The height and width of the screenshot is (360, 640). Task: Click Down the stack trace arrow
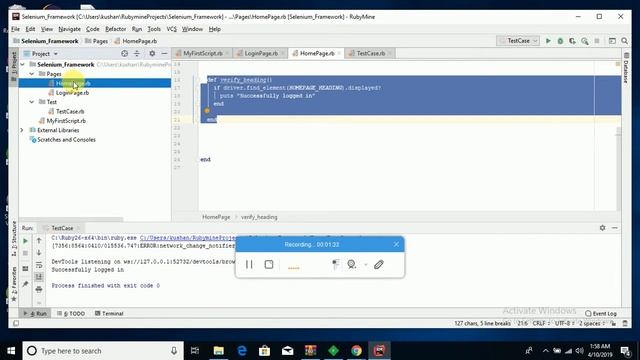pos(39,253)
